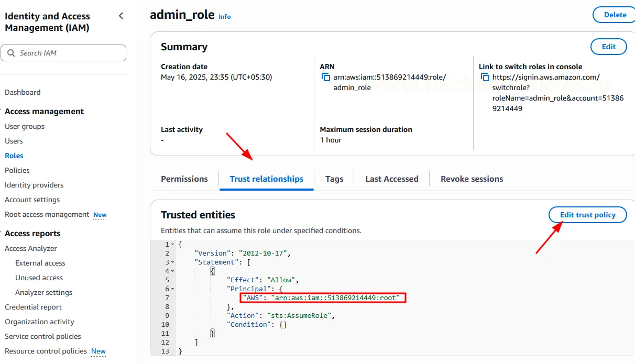Select the Last Accessed tab

point(392,179)
